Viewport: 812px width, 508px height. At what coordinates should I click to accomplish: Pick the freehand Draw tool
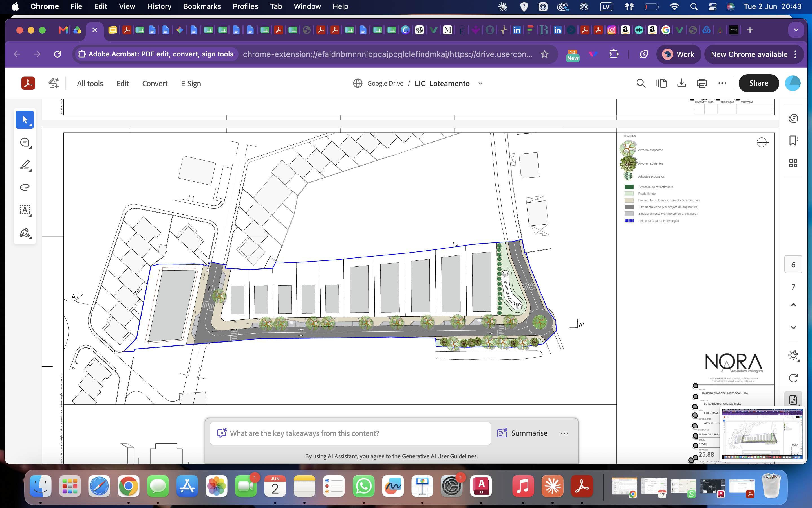click(25, 187)
